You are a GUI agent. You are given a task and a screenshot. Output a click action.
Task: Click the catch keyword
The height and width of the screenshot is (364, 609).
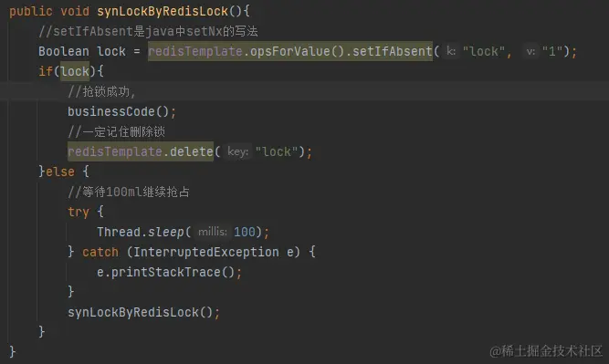pyautogui.click(x=100, y=252)
